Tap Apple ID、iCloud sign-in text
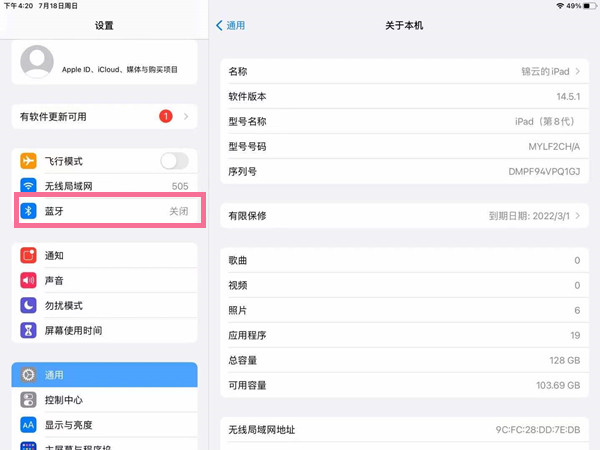This screenshot has height=450, width=600. (x=120, y=70)
